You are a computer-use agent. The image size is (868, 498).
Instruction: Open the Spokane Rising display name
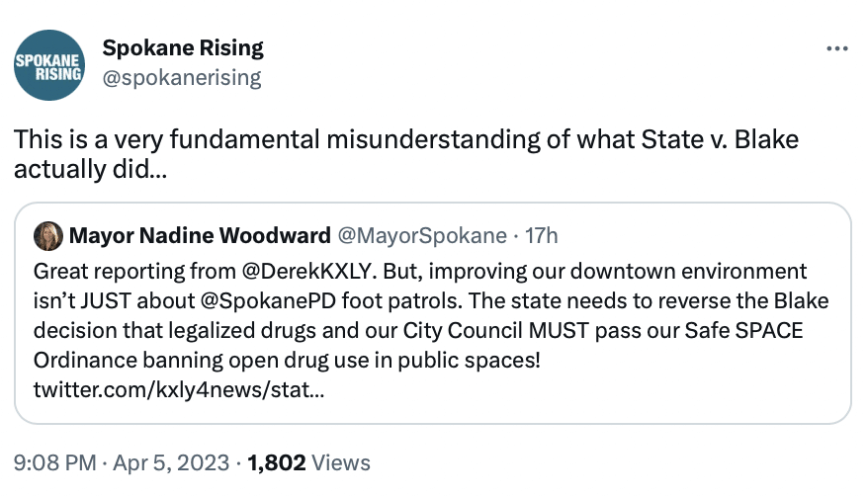pyautogui.click(x=183, y=47)
